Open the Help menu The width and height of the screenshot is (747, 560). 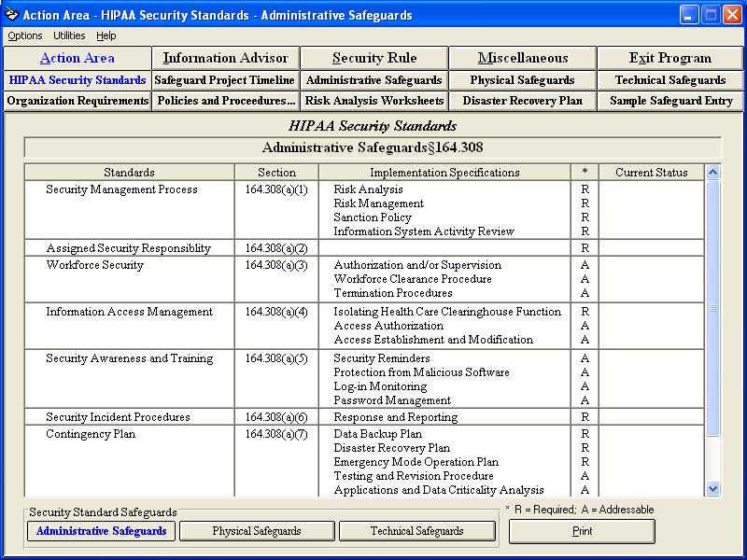[x=106, y=35]
